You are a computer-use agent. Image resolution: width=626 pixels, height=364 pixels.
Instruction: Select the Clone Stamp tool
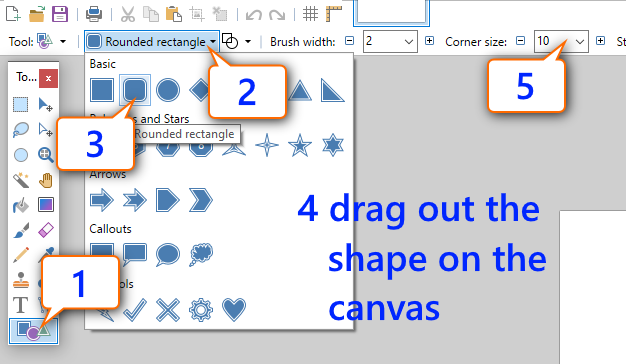21,280
